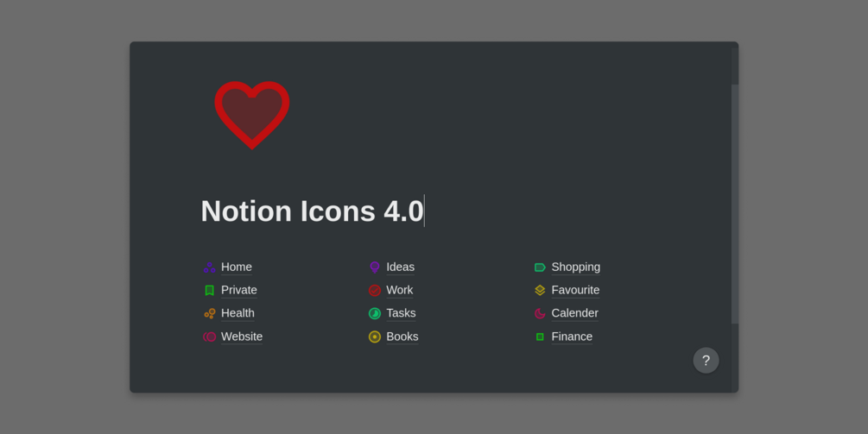This screenshot has height=434, width=868.
Task: Click the orange circles icon beside Health
Action: tap(209, 313)
